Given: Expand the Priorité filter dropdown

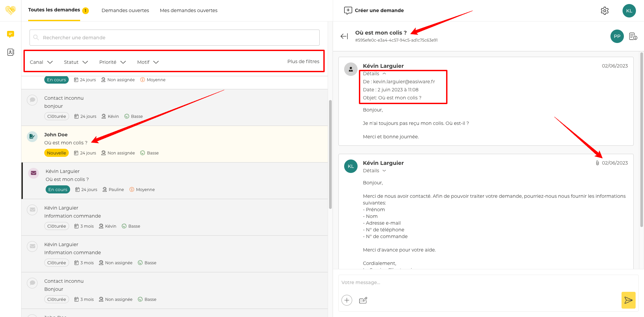Looking at the screenshot, I should 112,62.
